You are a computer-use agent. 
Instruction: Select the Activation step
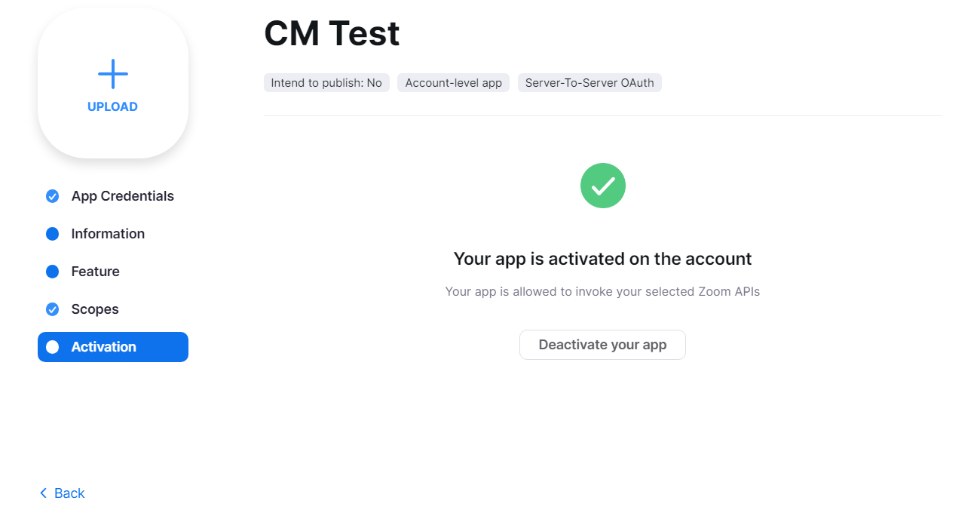(x=113, y=347)
